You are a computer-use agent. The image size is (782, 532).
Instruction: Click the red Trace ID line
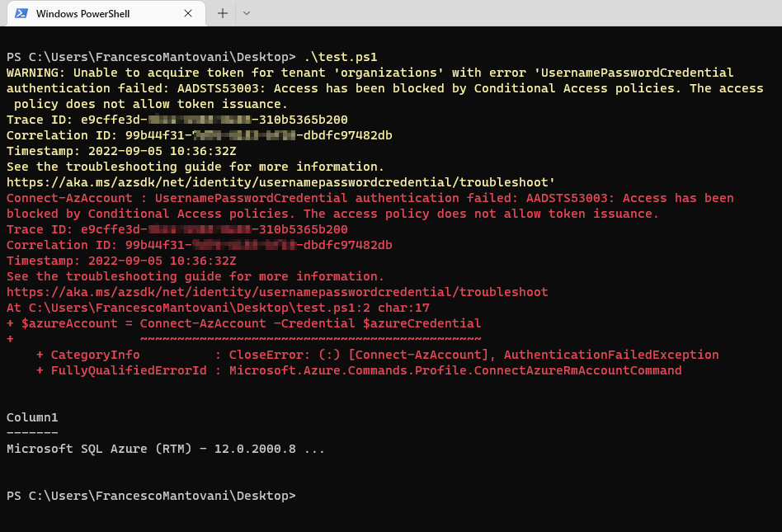(x=177, y=229)
